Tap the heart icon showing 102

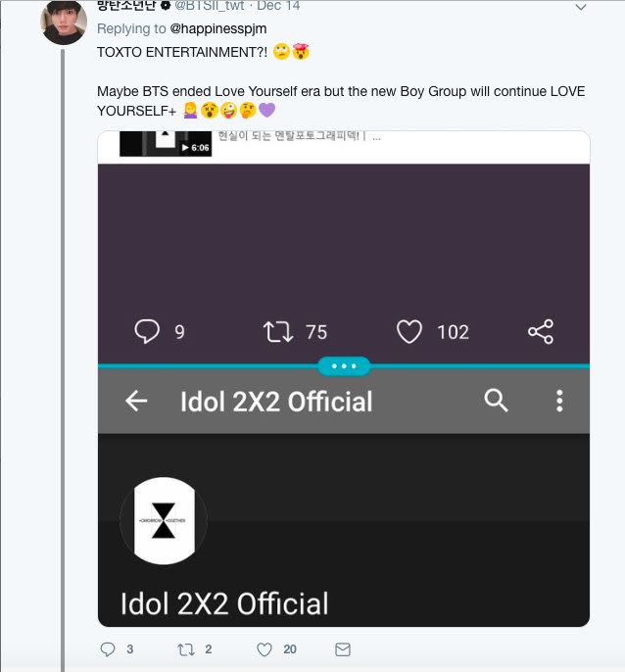pyautogui.click(x=409, y=332)
